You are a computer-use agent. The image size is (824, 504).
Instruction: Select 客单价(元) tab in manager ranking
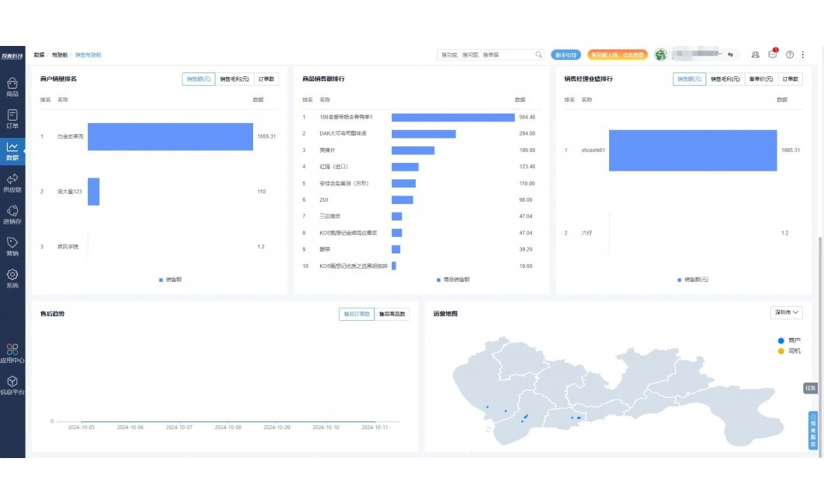point(761,79)
